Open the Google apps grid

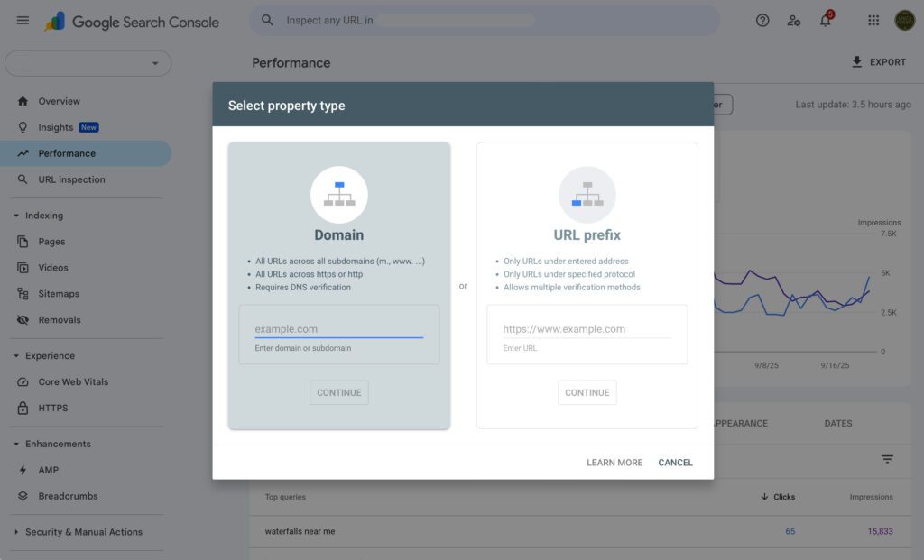point(873,21)
